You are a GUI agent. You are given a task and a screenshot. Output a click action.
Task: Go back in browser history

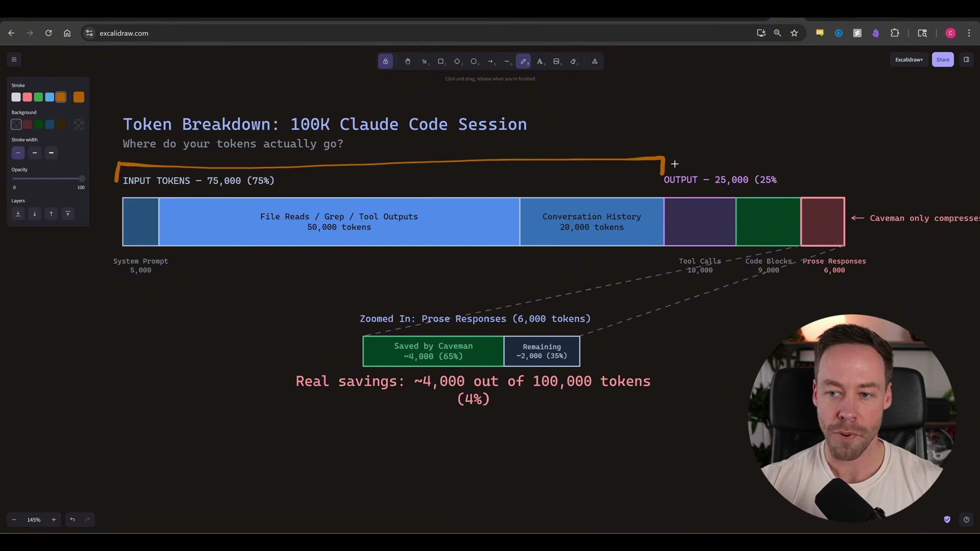click(x=11, y=33)
